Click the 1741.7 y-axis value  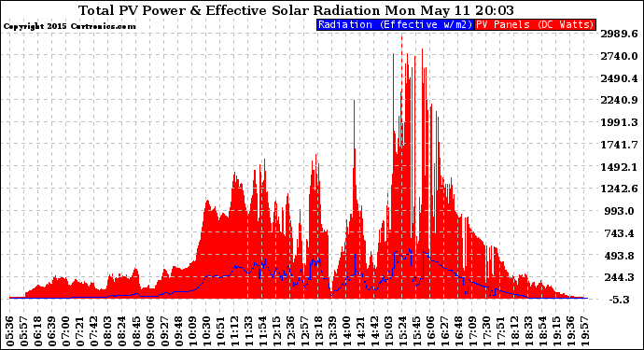click(620, 145)
